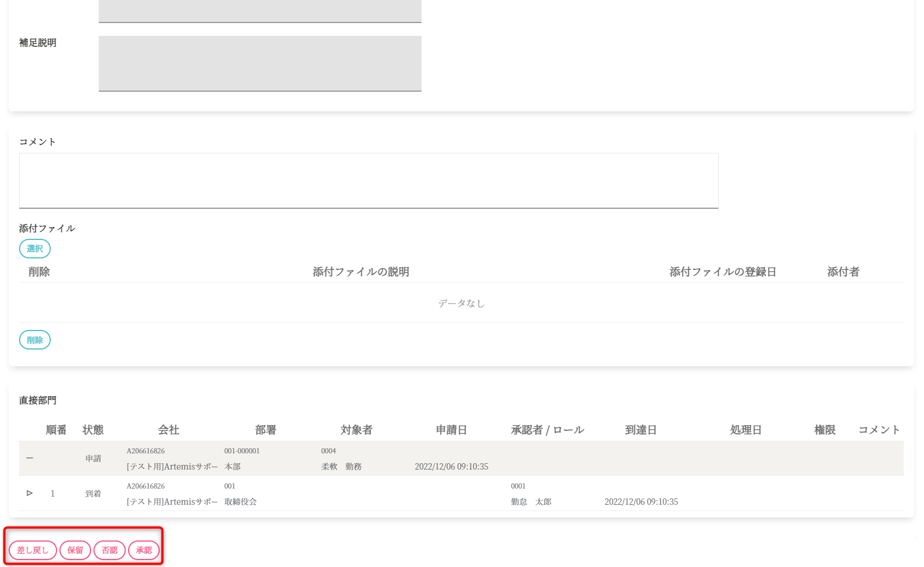Screen dimensions: 924x567
Task: Reject the request with 否認 button
Action: 110,550
